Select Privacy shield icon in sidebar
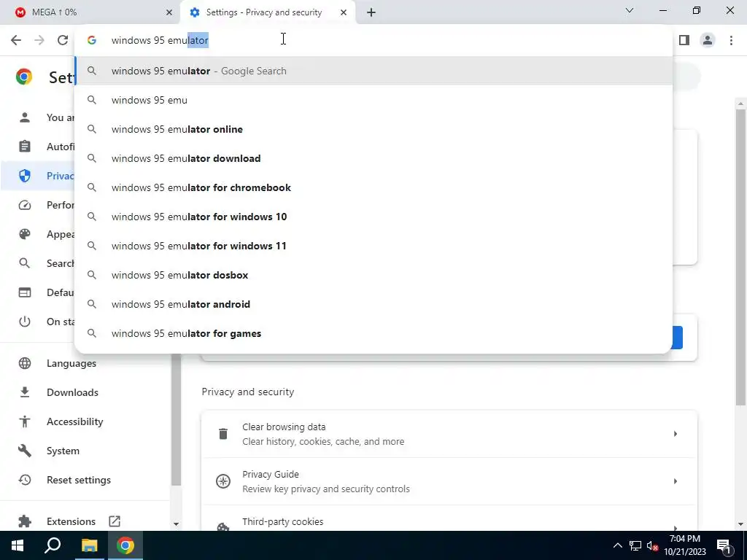 click(x=25, y=176)
